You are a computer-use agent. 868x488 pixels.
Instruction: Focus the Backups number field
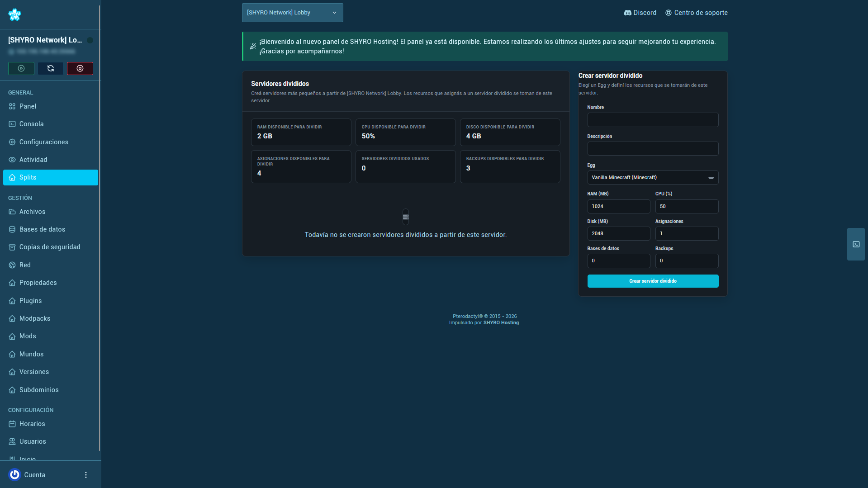click(x=687, y=261)
